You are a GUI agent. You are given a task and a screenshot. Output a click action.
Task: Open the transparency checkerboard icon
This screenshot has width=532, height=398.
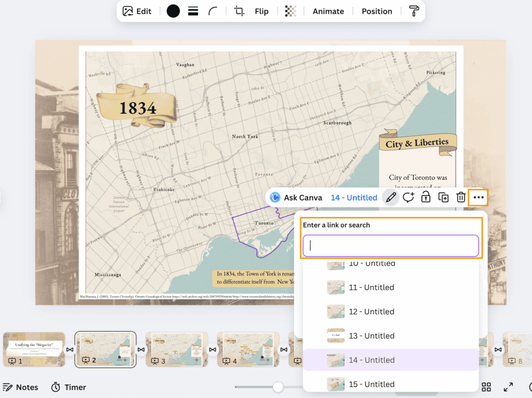[x=291, y=11]
